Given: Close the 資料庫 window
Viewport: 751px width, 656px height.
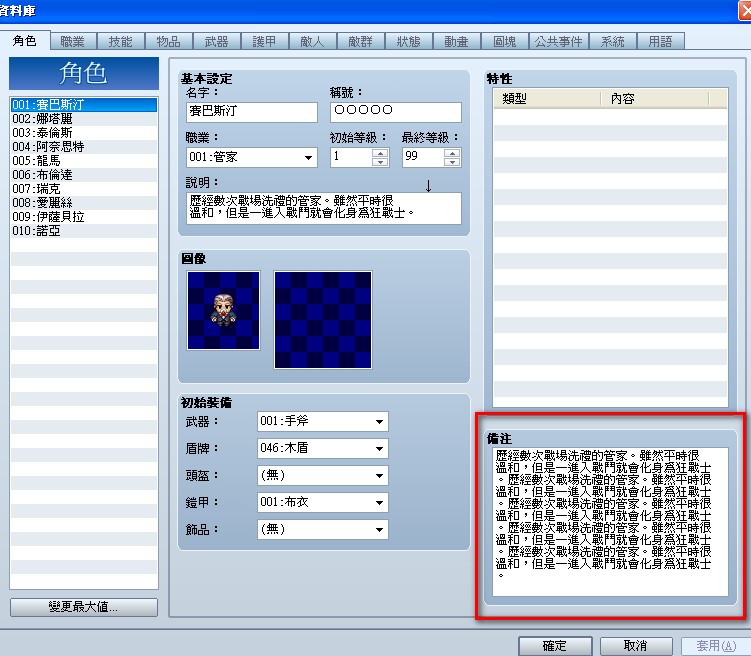Looking at the screenshot, I should coord(745,11).
